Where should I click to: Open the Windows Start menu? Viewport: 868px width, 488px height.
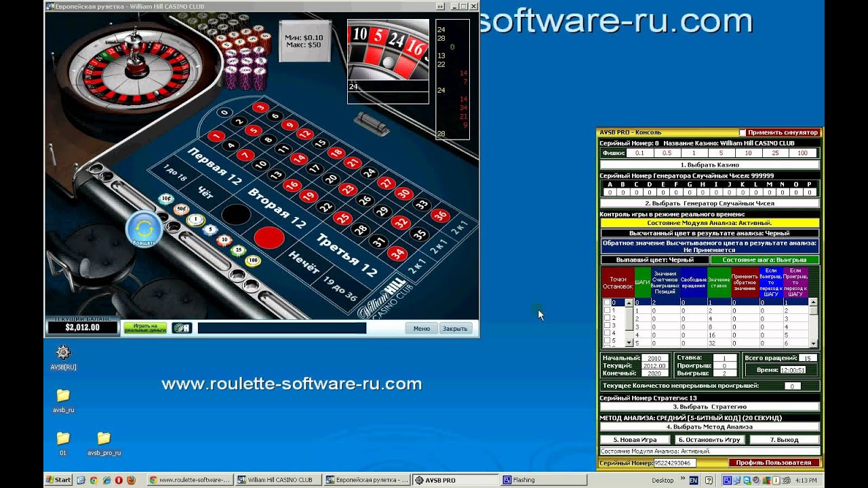coord(58,480)
